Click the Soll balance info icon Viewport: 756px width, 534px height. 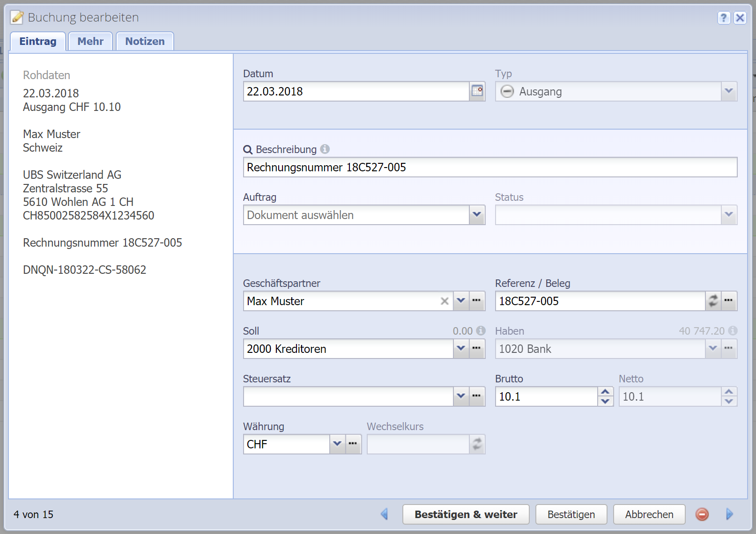click(x=481, y=331)
